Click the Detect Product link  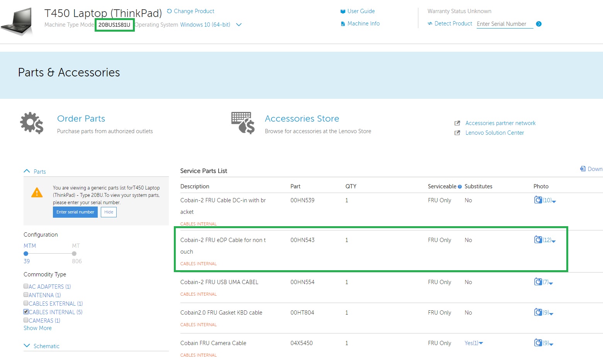point(453,24)
